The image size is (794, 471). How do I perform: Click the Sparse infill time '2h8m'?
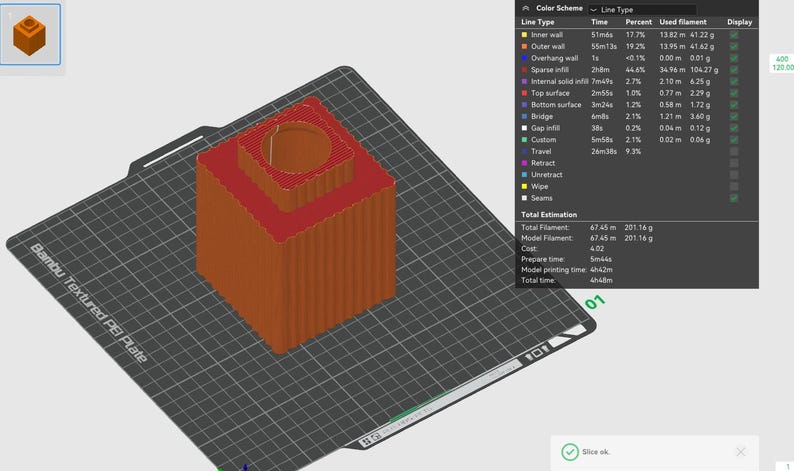coord(600,70)
